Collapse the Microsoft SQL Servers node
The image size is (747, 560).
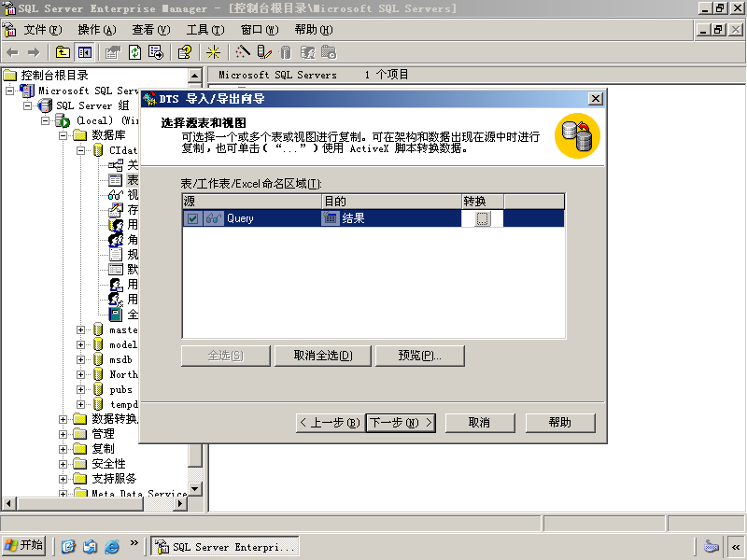(x=10, y=91)
